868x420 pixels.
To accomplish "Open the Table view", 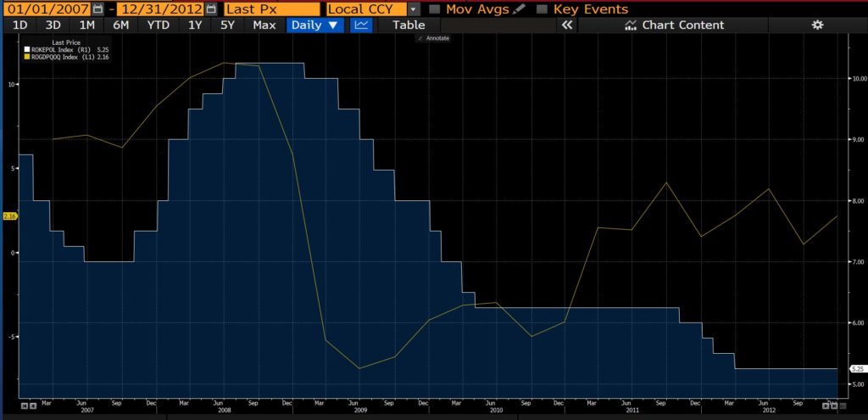I will point(408,25).
